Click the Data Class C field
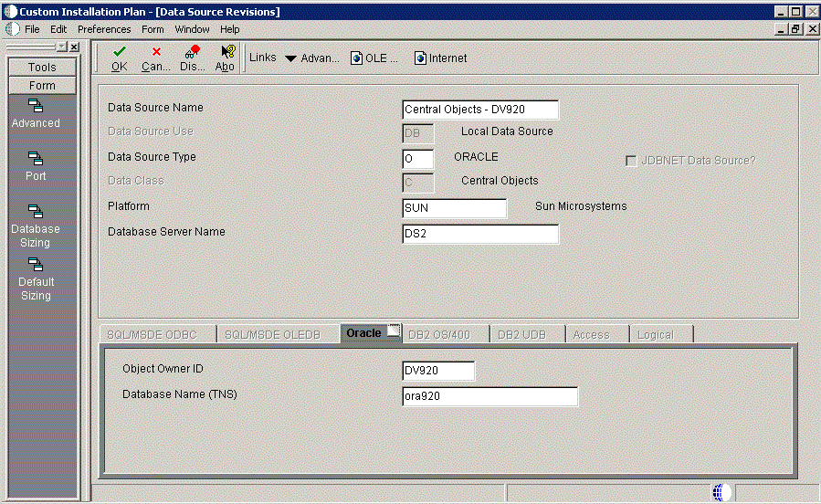Image resolution: width=821 pixels, height=504 pixels. (x=418, y=183)
